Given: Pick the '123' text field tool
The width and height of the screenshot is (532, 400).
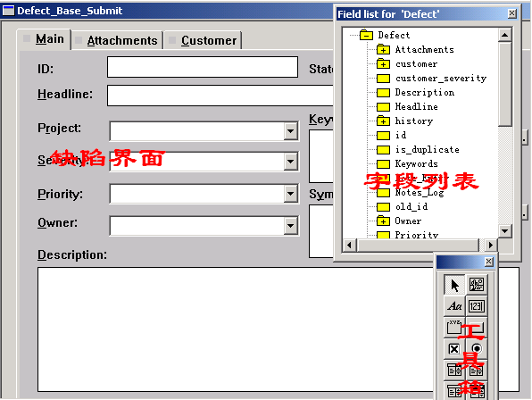Looking at the screenshot, I should pos(477,306).
